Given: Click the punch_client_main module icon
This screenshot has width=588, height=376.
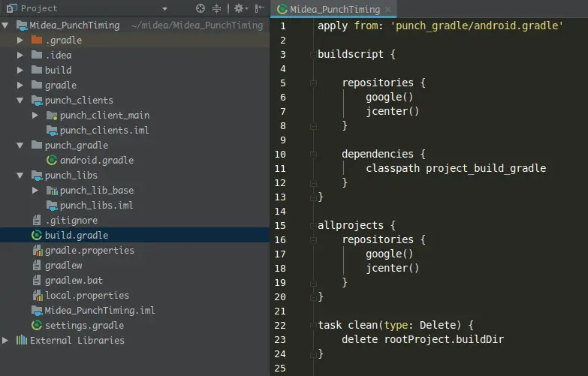Looking at the screenshot, I should (x=52, y=115).
